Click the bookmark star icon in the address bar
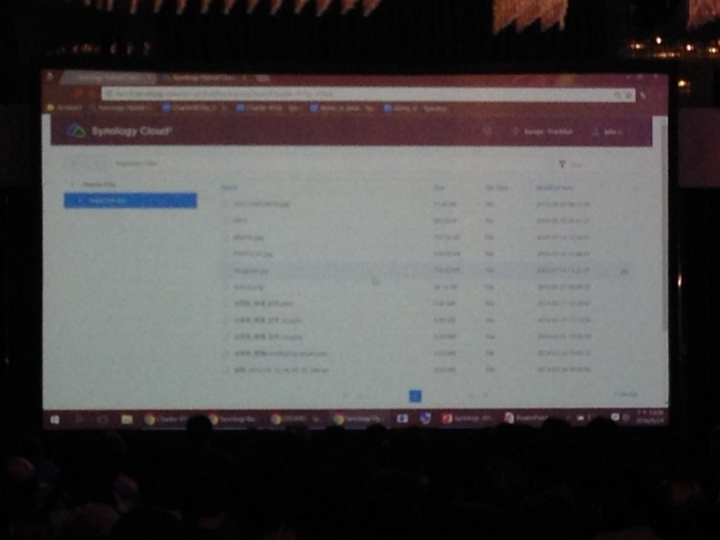The height and width of the screenshot is (540, 720). click(x=628, y=95)
